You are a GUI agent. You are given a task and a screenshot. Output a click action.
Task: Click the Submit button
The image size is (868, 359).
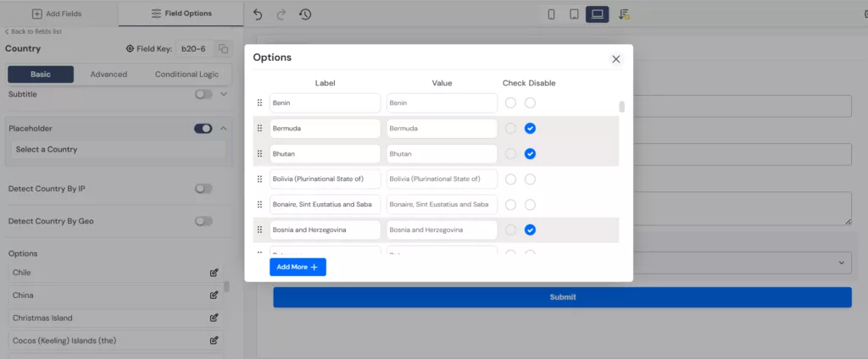tap(563, 297)
